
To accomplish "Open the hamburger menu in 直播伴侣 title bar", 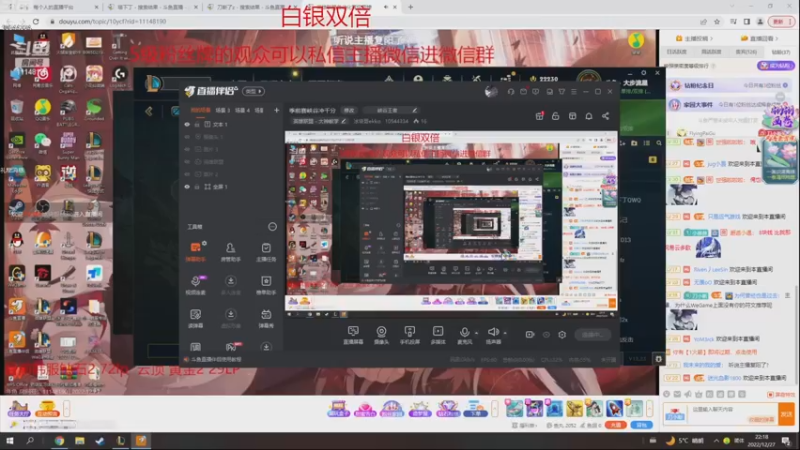I will (x=574, y=92).
